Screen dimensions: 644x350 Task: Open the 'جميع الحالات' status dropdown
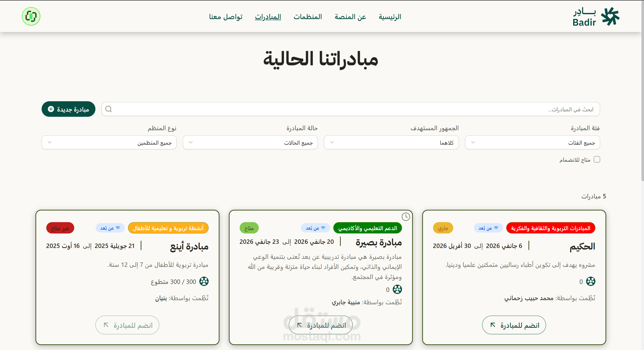(x=250, y=142)
